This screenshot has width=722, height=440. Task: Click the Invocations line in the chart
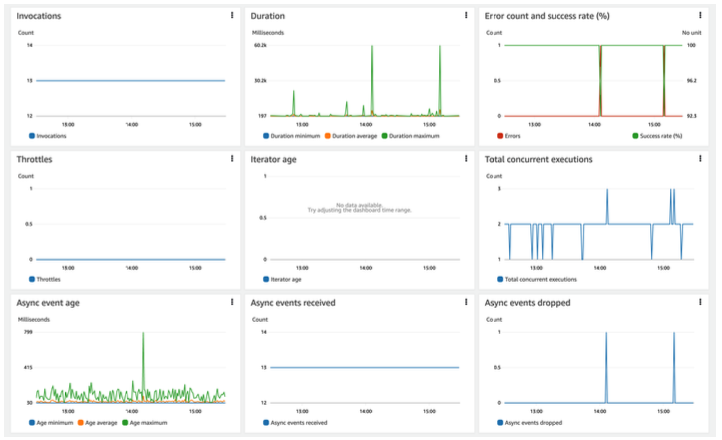pyautogui.click(x=131, y=81)
